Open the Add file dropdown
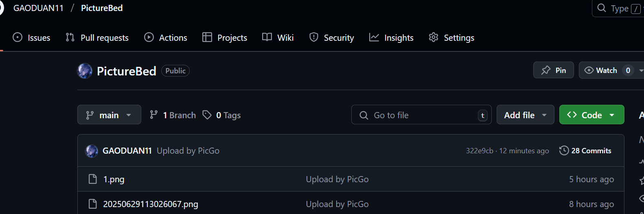The image size is (644, 214). pos(525,115)
